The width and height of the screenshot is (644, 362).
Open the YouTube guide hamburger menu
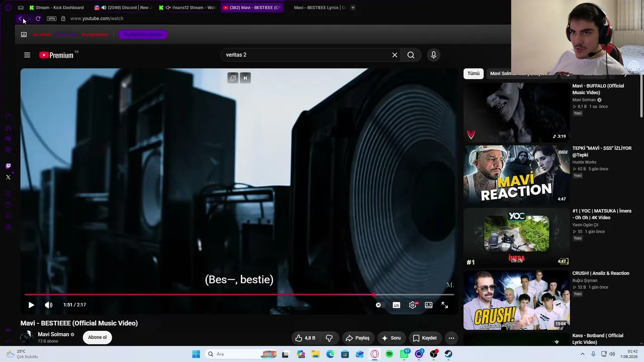point(27,55)
